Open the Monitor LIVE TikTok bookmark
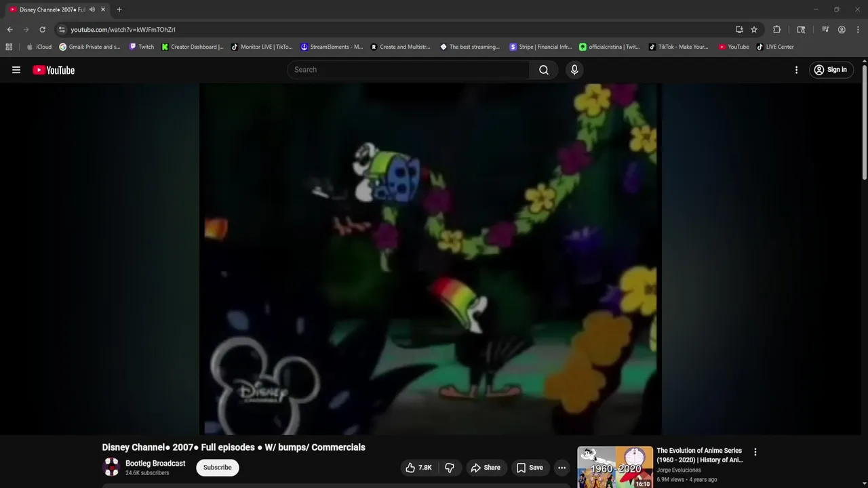Screen dimensions: 868x488 coord(262,47)
